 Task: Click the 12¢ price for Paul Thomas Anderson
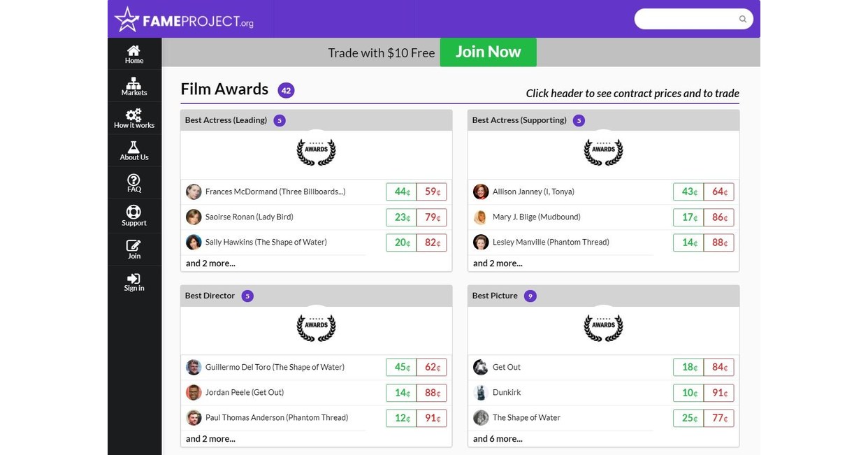[x=401, y=418]
